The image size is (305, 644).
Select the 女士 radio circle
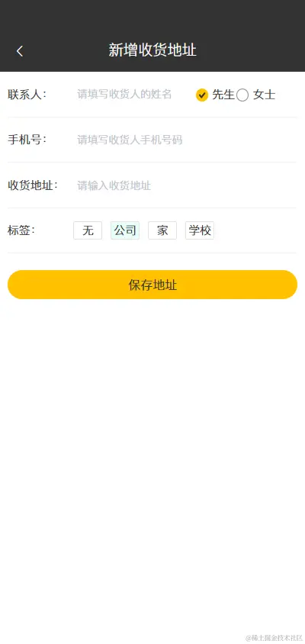(x=242, y=95)
